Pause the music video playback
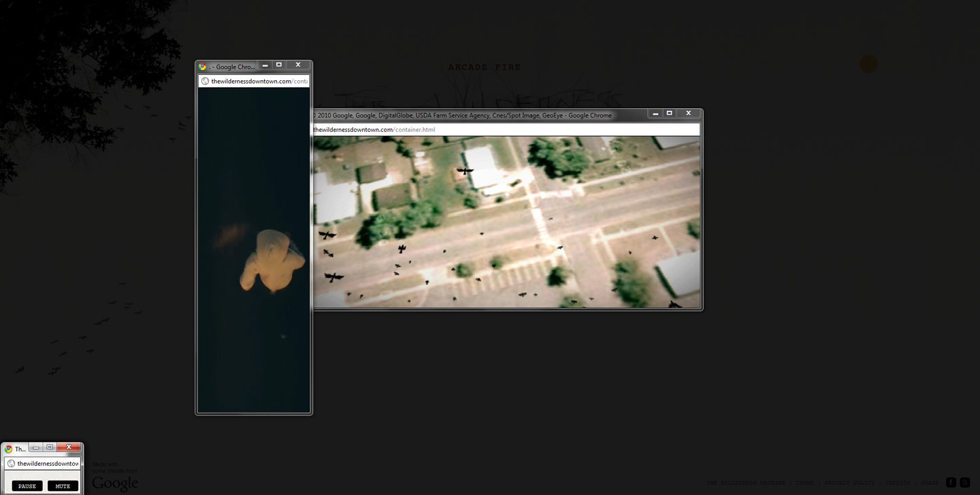The height and width of the screenshot is (495, 980). point(27,486)
